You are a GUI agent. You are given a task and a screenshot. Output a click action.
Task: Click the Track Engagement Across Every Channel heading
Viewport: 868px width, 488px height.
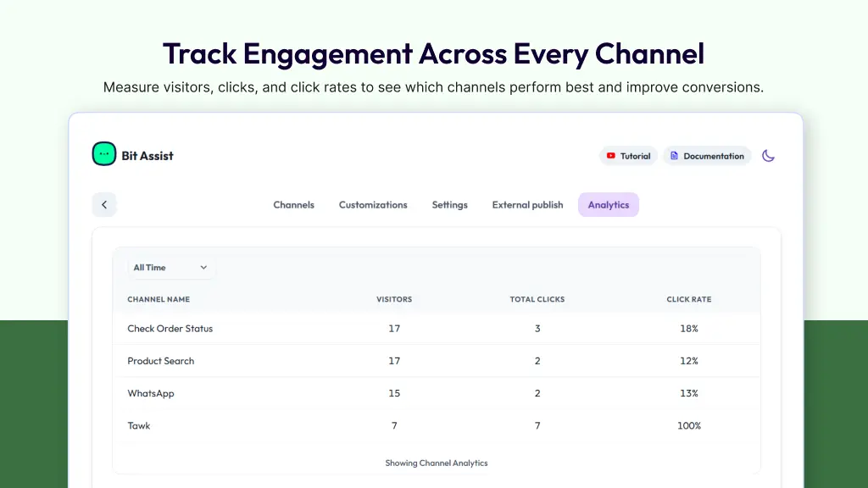coord(433,54)
